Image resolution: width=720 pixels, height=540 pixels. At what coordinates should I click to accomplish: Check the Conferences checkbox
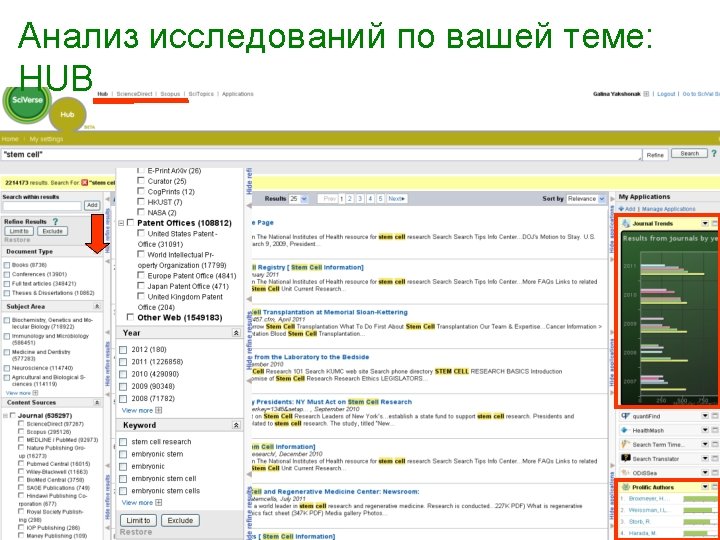(x=7, y=275)
